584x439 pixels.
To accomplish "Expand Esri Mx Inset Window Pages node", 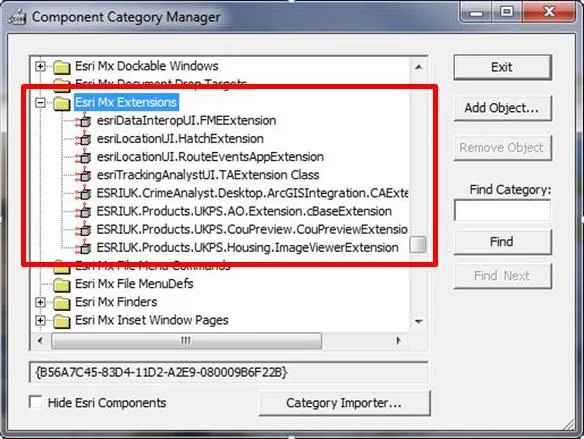I will click(x=40, y=320).
